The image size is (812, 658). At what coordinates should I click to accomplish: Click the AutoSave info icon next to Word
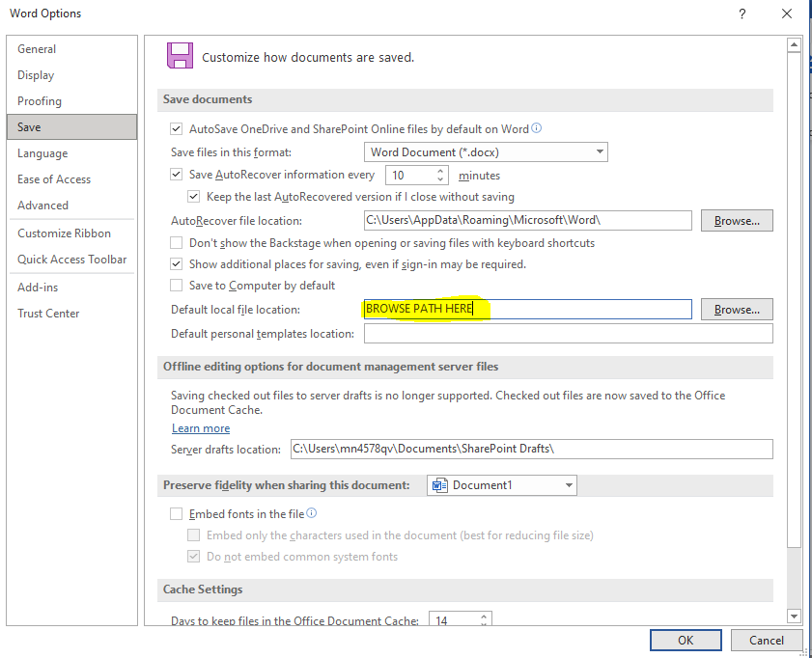pos(537,128)
